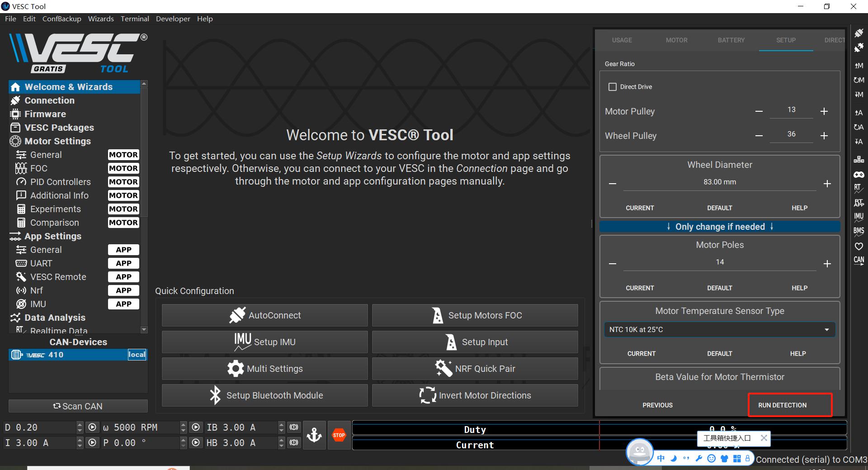The width and height of the screenshot is (868, 470).
Task: Click the Setup Motors FOC button
Action: tap(475, 315)
